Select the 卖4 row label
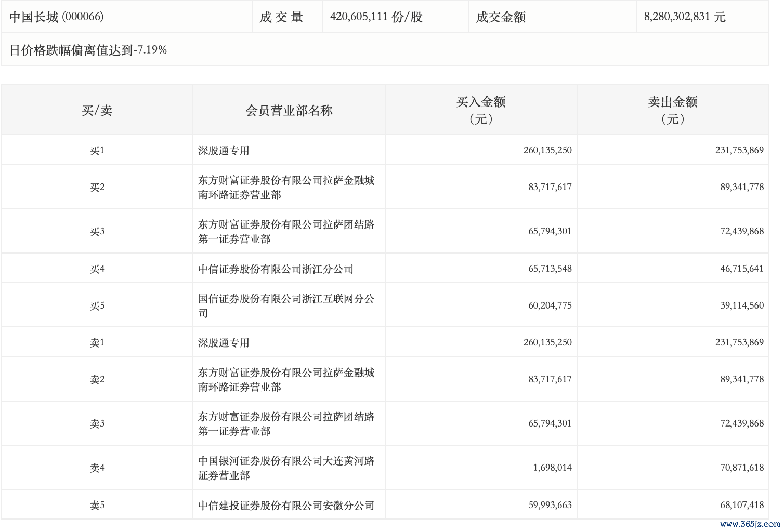 click(x=97, y=468)
